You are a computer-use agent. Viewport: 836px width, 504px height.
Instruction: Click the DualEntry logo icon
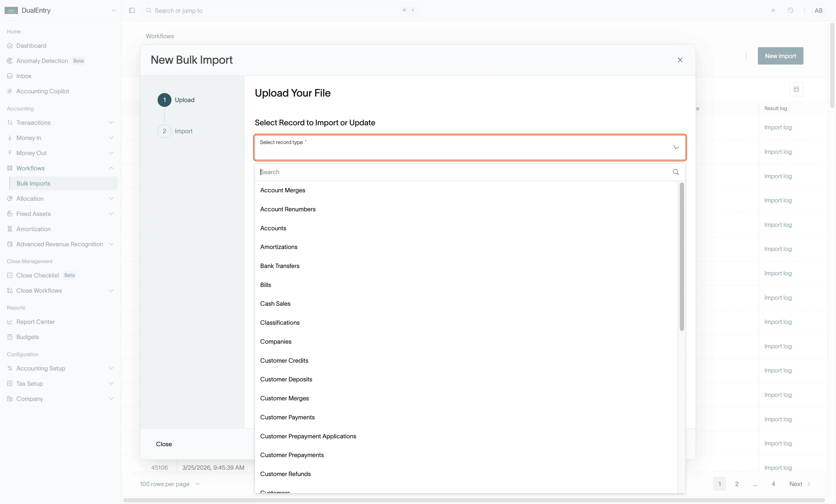click(11, 11)
